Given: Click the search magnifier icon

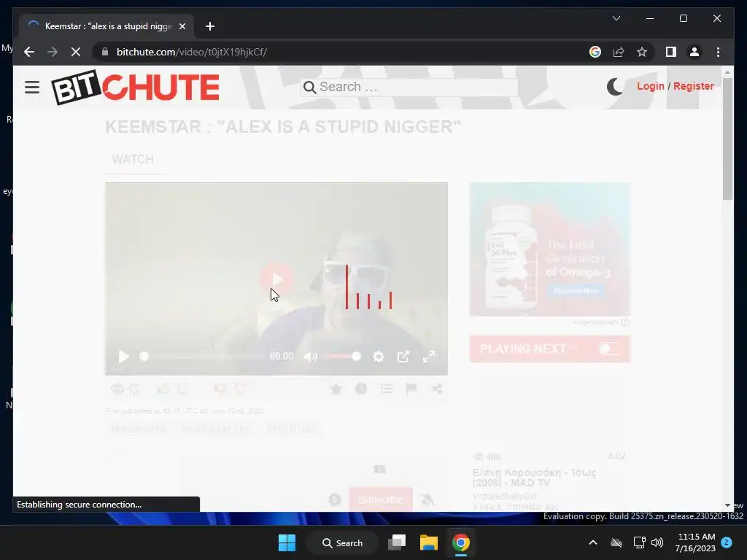Looking at the screenshot, I should pos(309,87).
